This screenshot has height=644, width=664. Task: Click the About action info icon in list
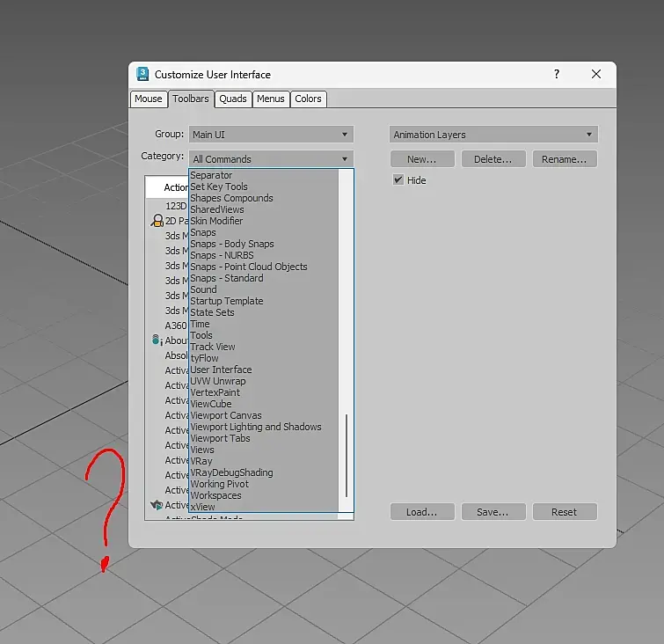pyautogui.click(x=157, y=340)
